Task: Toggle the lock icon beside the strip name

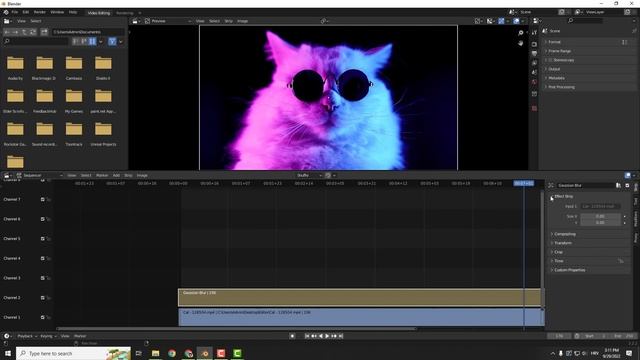Action: tap(618, 185)
